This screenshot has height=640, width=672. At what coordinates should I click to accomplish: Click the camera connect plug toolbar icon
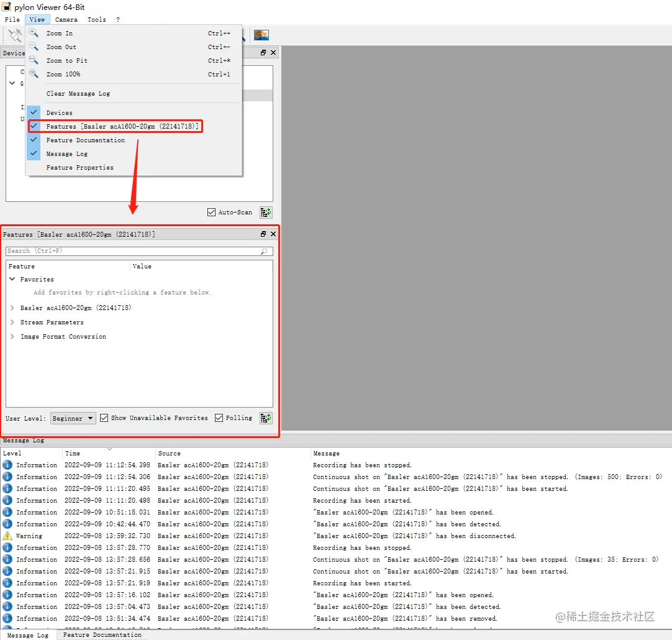click(x=14, y=35)
